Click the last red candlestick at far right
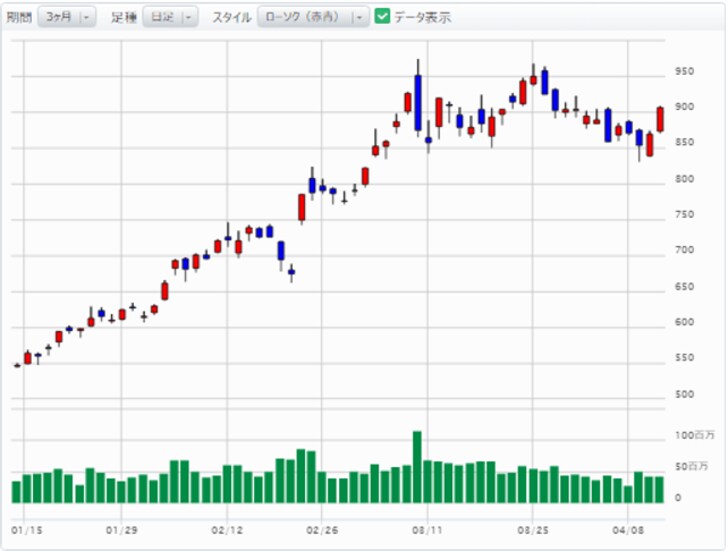Viewport: 728px width, 551px height. click(x=660, y=119)
